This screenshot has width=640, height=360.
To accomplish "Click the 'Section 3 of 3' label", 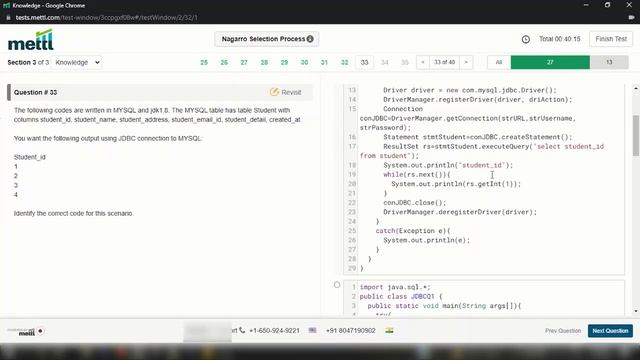I will [28, 62].
